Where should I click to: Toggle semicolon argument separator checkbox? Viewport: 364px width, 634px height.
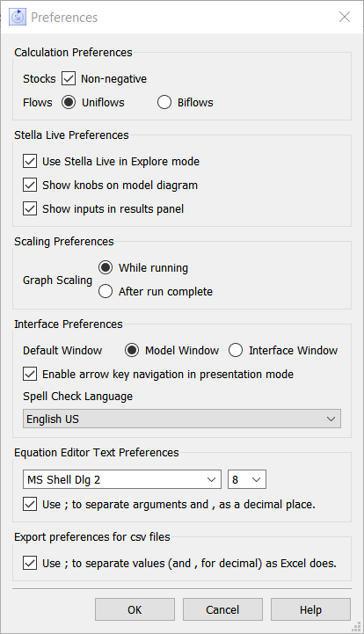tap(30, 504)
